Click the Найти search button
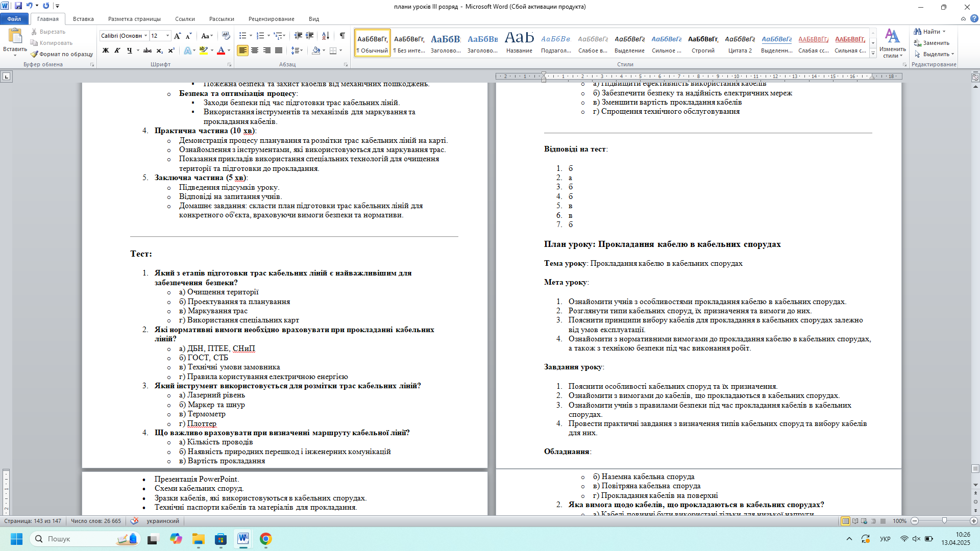The image size is (980, 551). pyautogui.click(x=929, y=32)
